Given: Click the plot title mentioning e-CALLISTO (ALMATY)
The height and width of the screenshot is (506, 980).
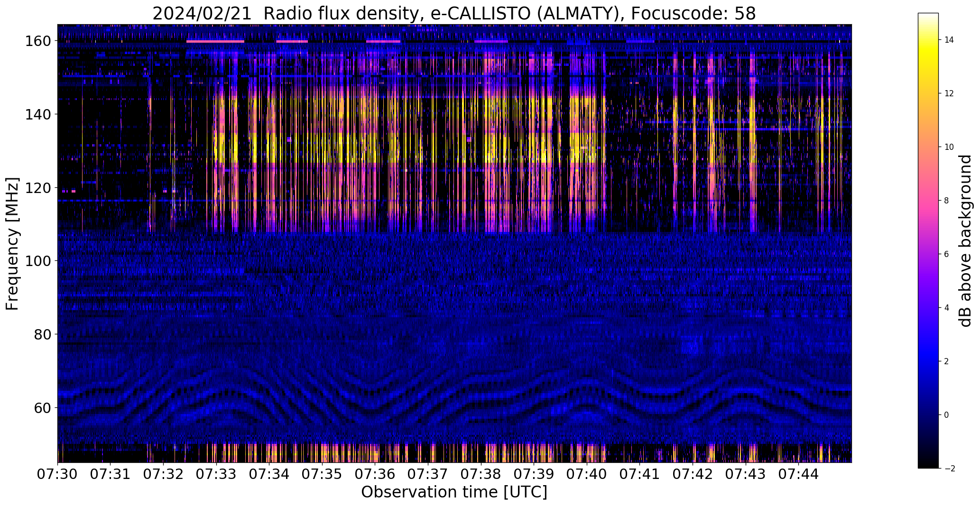Looking at the screenshot, I should 454,14.
